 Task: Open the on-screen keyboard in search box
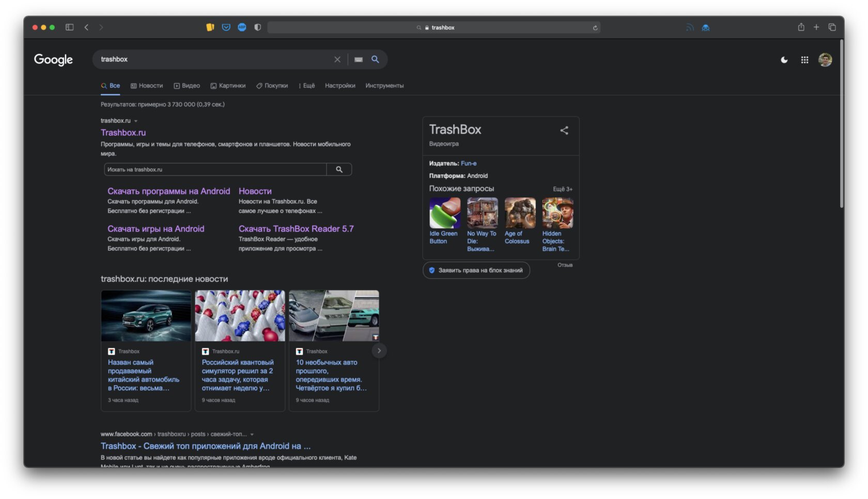[359, 59]
